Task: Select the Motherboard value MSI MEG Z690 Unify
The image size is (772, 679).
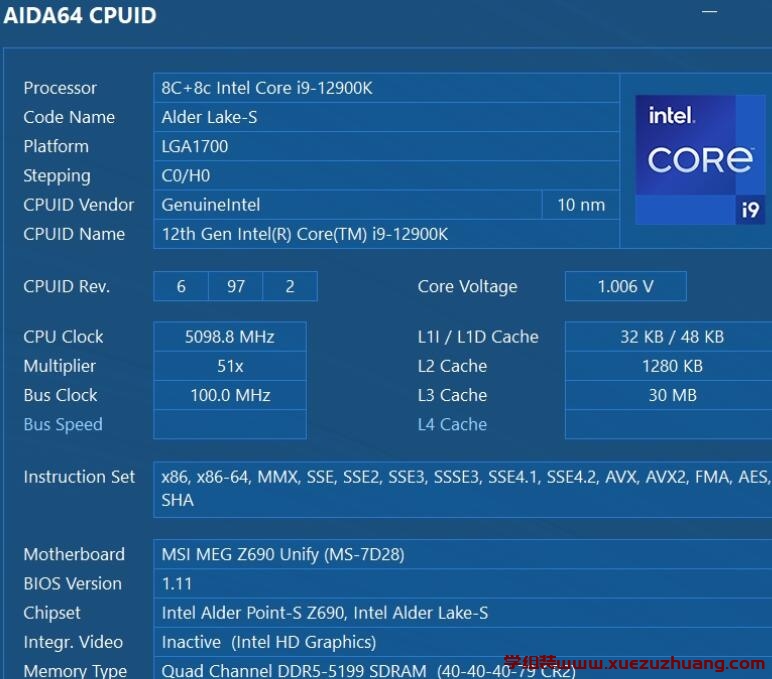Action: coord(463,554)
